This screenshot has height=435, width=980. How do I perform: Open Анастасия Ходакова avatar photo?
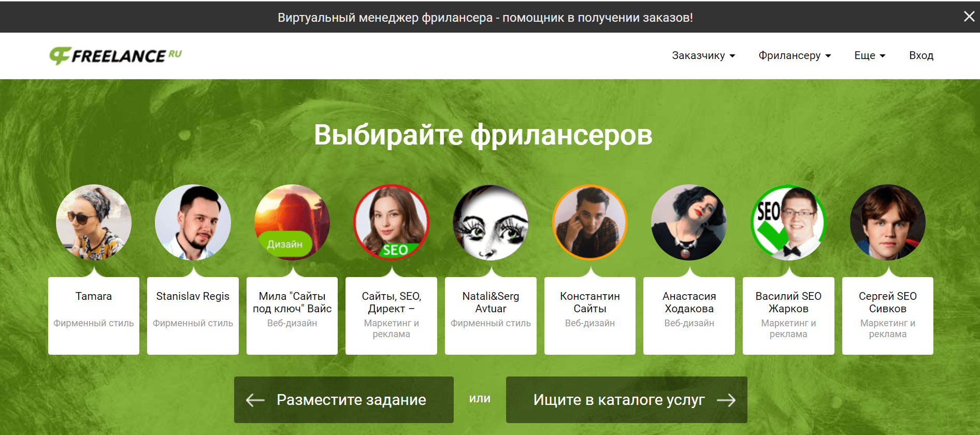689,222
